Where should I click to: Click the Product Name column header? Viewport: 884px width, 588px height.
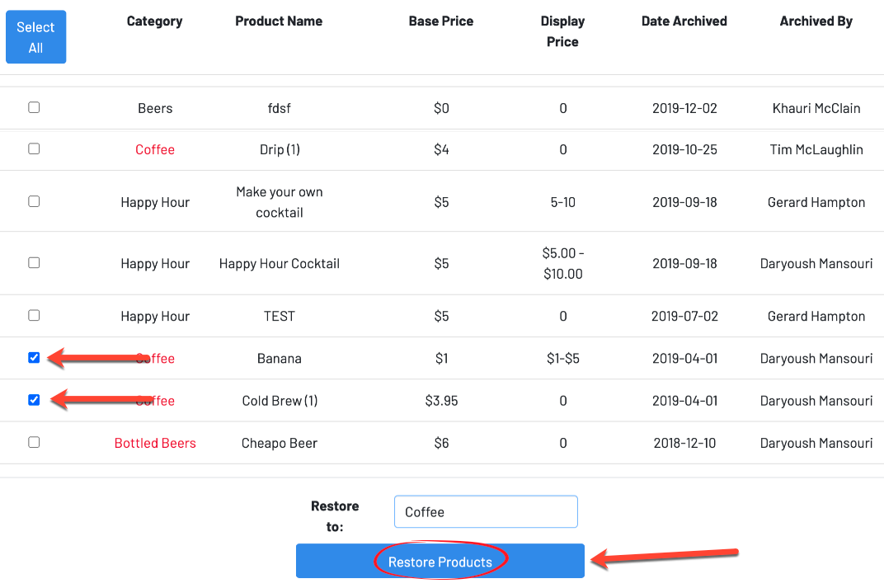[279, 21]
